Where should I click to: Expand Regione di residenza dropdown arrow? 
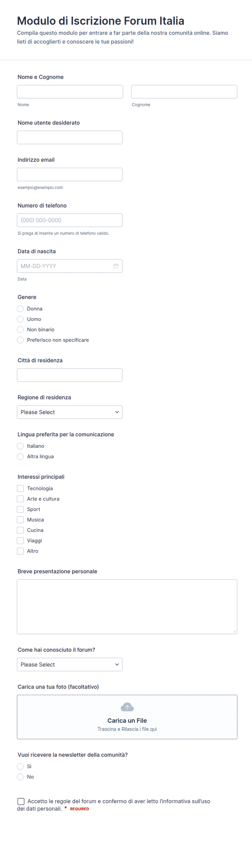coord(117,412)
